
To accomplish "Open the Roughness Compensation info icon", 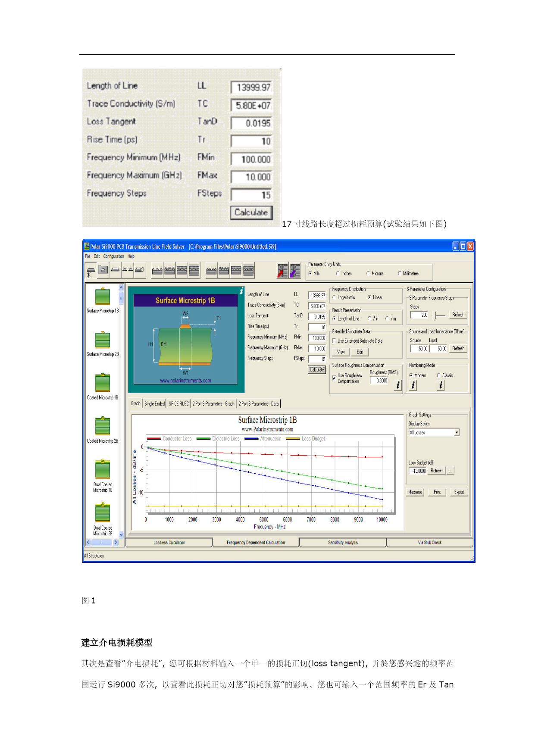I will click(398, 385).
